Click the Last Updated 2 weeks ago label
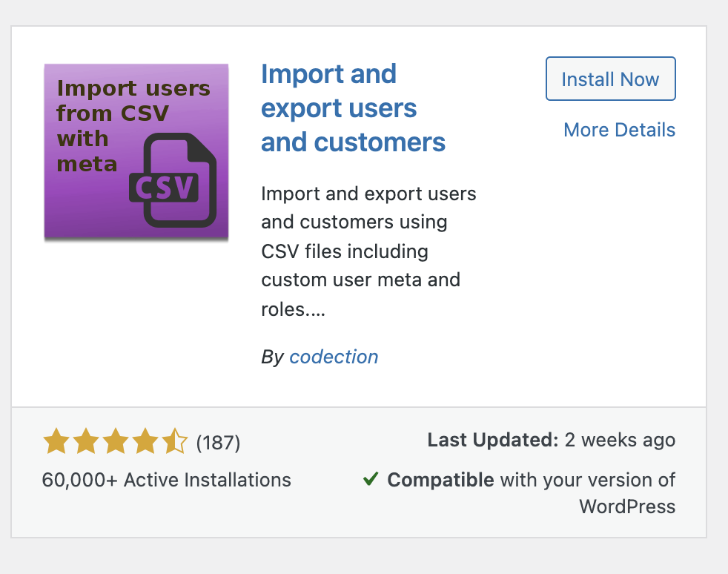 coord(551,440)
